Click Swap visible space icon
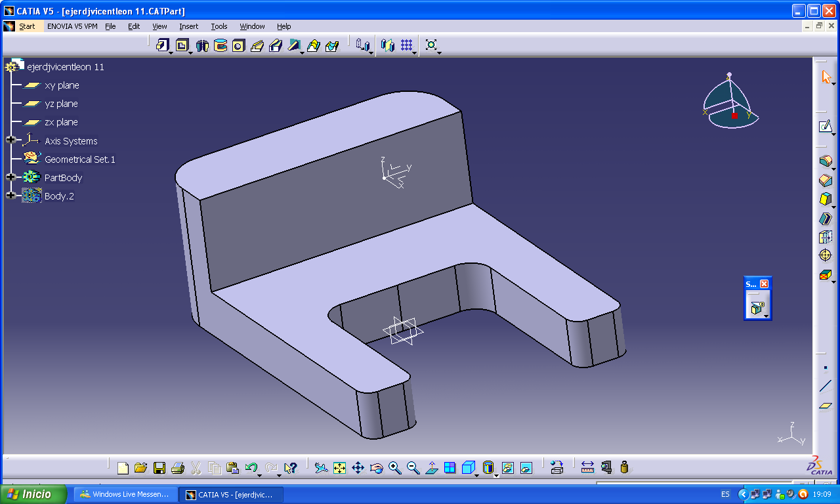This screenshot has height=504, width=840. point(526,468)
